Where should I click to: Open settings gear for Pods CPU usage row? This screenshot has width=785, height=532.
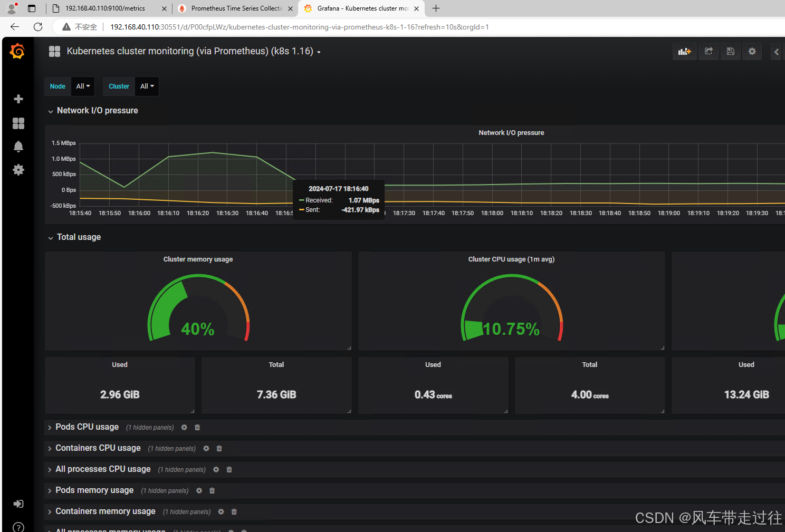point(184,428)
